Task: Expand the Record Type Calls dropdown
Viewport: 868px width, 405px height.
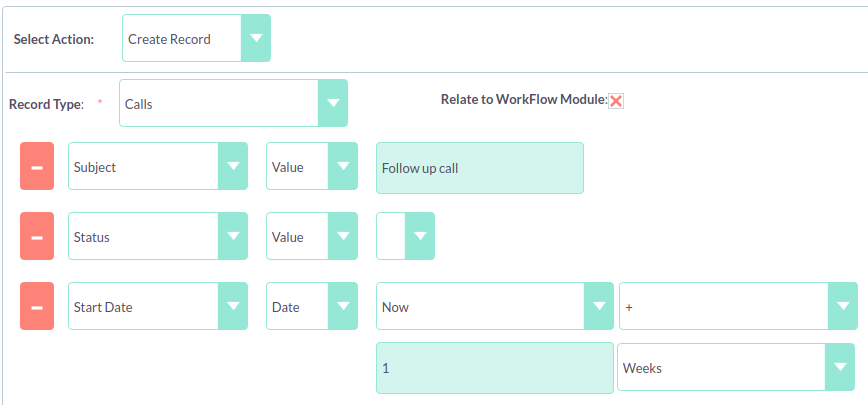Action: point(233,103)
